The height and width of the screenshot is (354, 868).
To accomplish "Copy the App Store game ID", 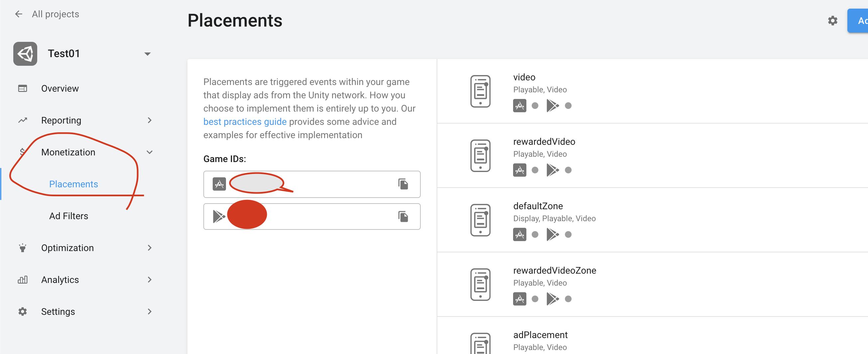I will point(403,184).
